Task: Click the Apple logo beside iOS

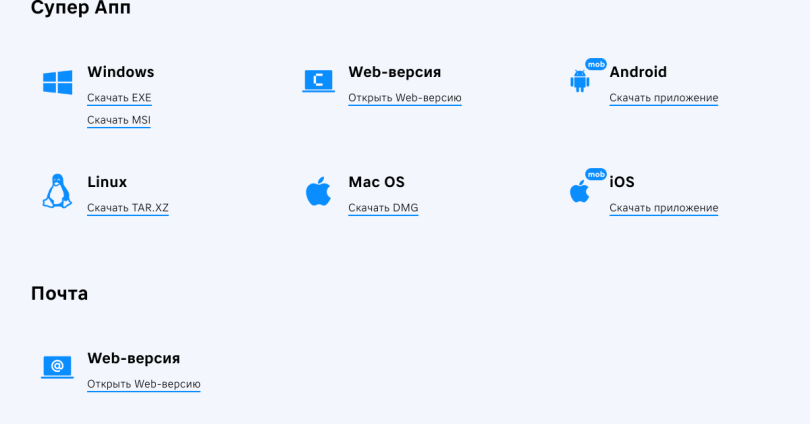Action: (x=579, y=191)
